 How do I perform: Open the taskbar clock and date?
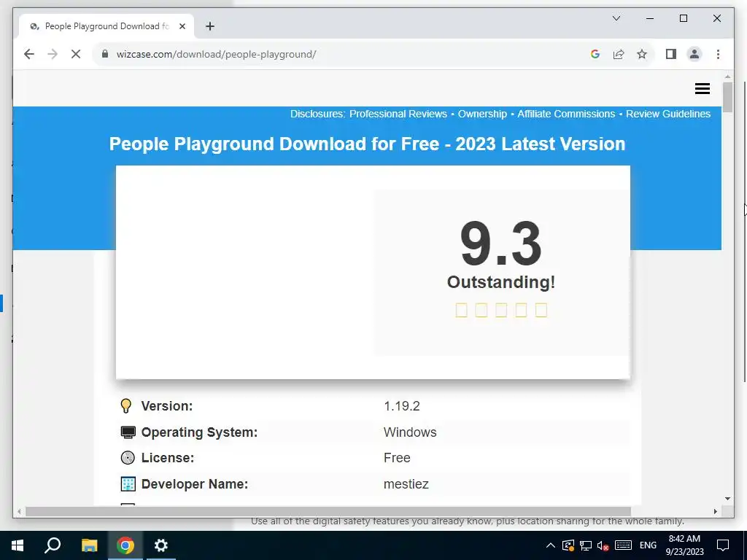point(684,545)
